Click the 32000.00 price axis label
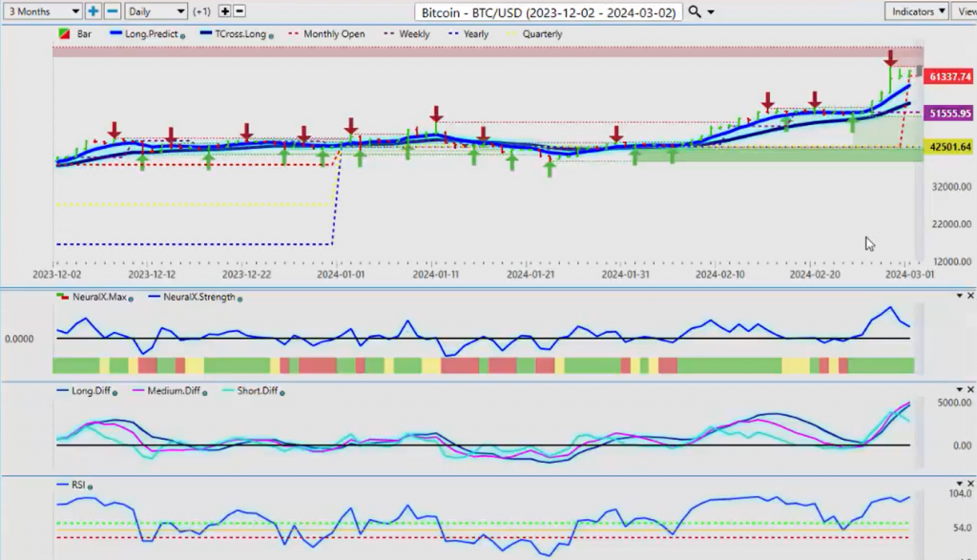977x560 pixels. [951, 186]
